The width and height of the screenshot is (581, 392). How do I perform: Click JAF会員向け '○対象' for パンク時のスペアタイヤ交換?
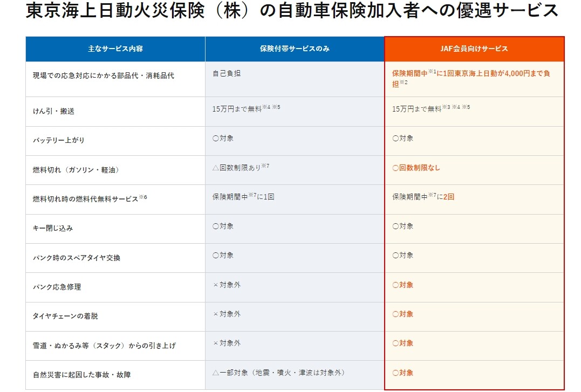(403, 255)
